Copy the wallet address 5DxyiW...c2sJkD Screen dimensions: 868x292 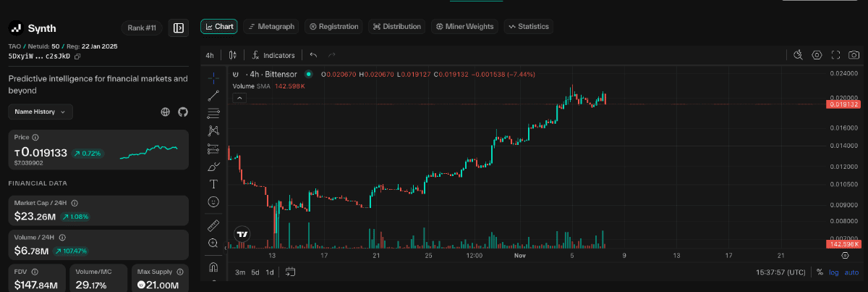click(77, 56)
